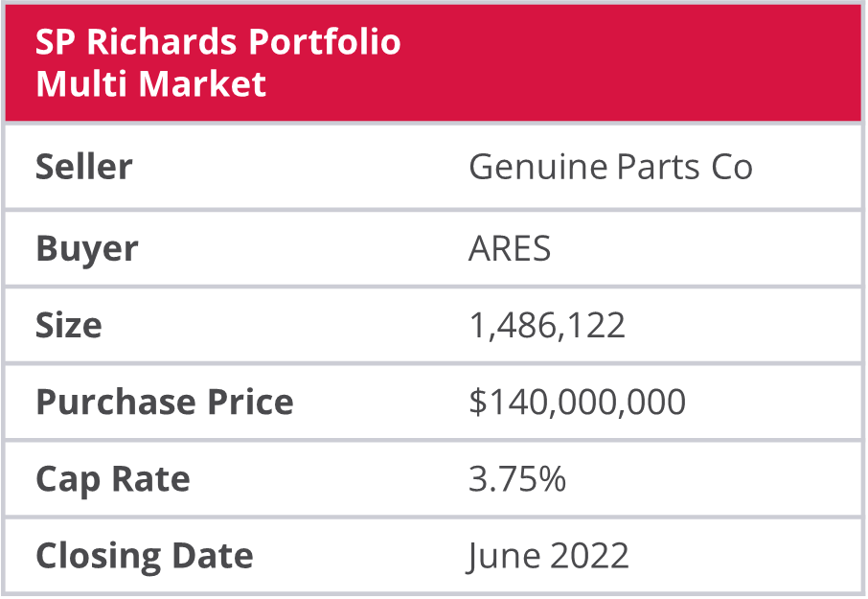Select the Multi Market subtitle text

click(150, 84)
